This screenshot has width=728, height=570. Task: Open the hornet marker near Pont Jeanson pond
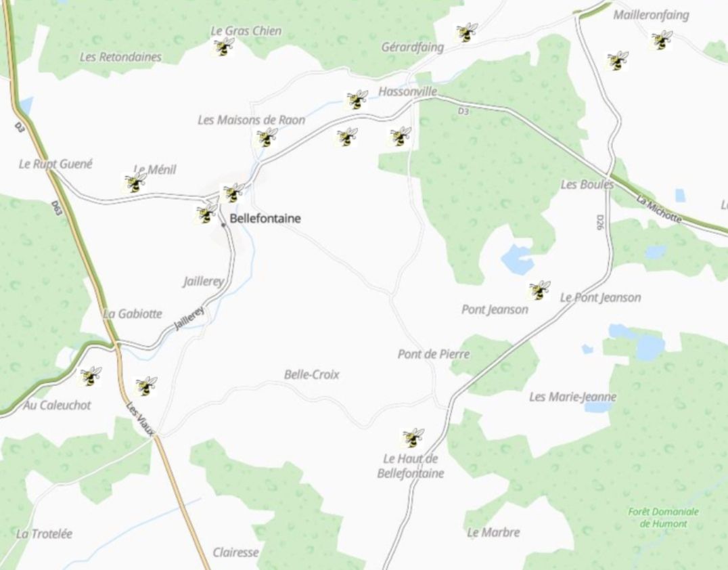[539, 290]
